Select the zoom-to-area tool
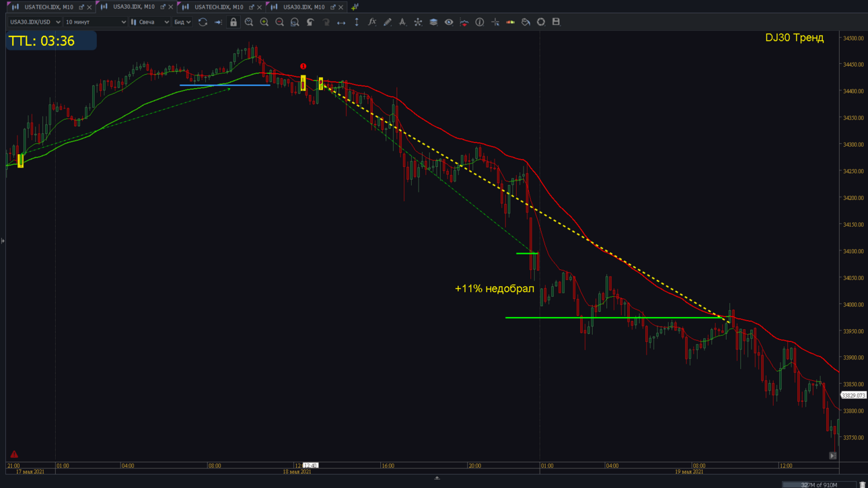The image size is (868, 488). (x=295, y=22)
